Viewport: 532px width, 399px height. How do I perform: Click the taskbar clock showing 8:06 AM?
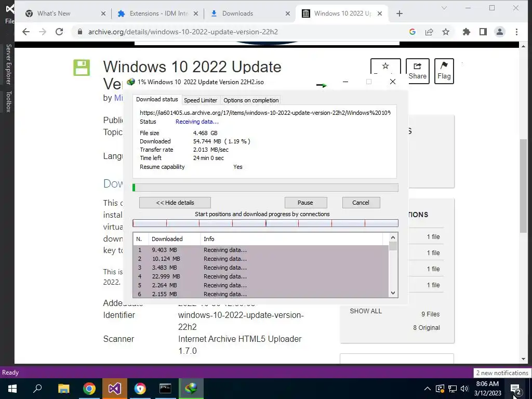(487, 389)
